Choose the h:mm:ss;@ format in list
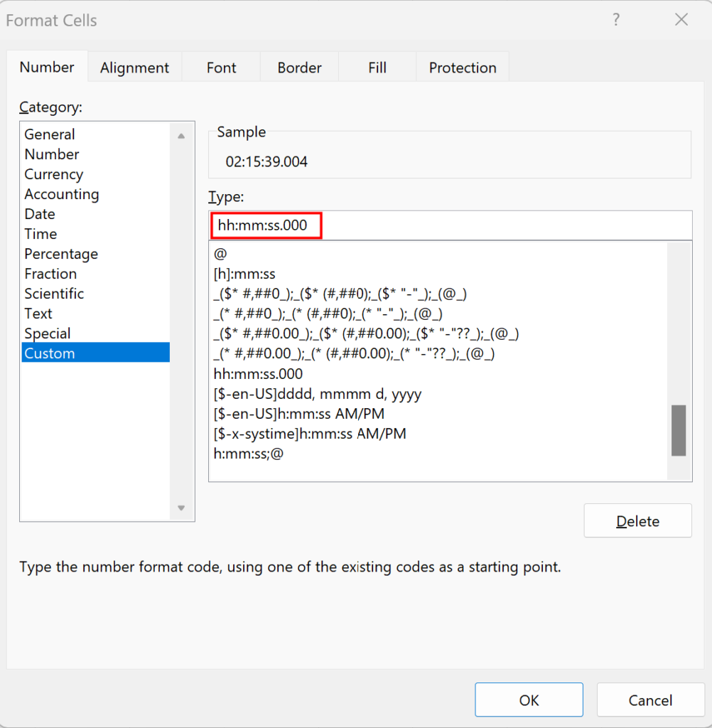The height and width of the screenshot is (728, 712). coord(248,453)
